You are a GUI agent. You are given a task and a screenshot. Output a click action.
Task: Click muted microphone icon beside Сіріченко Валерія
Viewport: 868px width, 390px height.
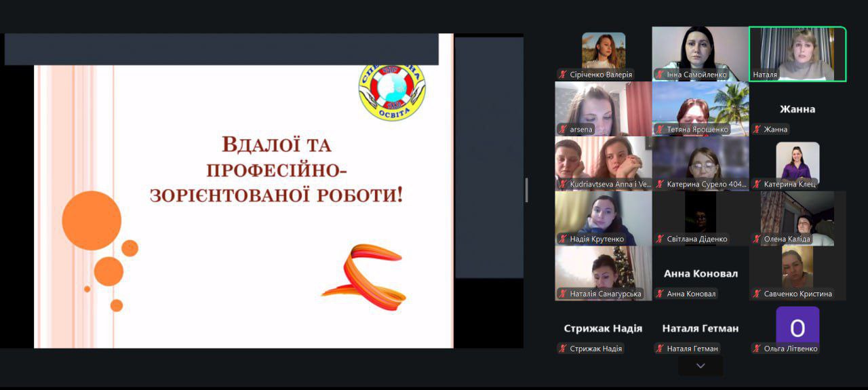coord(563,75)
